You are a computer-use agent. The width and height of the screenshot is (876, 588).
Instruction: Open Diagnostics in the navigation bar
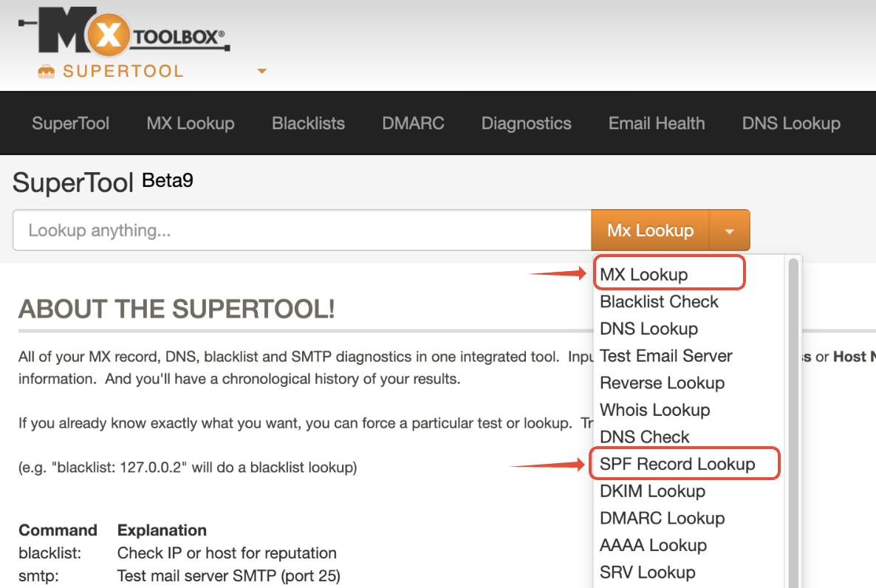(x=526, y=123)
